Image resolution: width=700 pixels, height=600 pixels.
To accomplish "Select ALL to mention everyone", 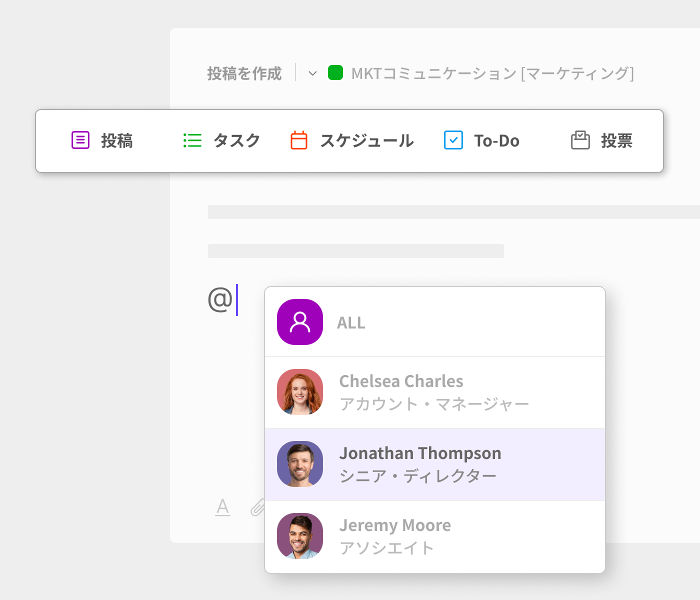I will point(351,322).
